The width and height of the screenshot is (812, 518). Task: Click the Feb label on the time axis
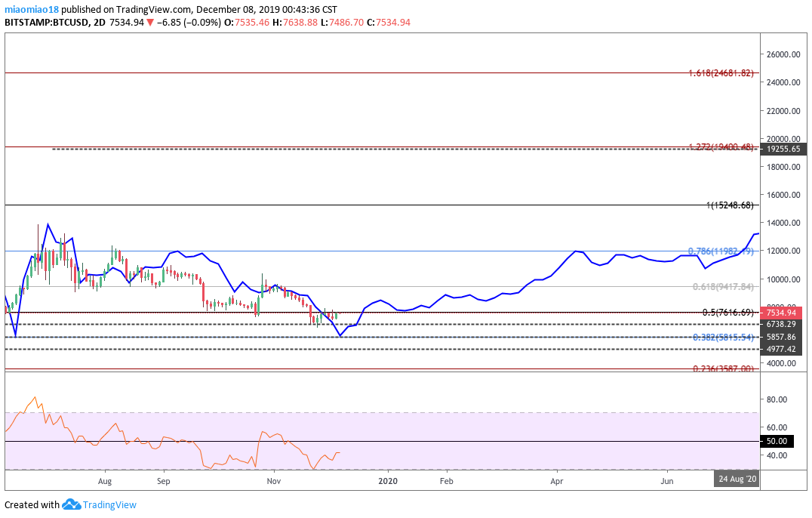tap(447, 481)
